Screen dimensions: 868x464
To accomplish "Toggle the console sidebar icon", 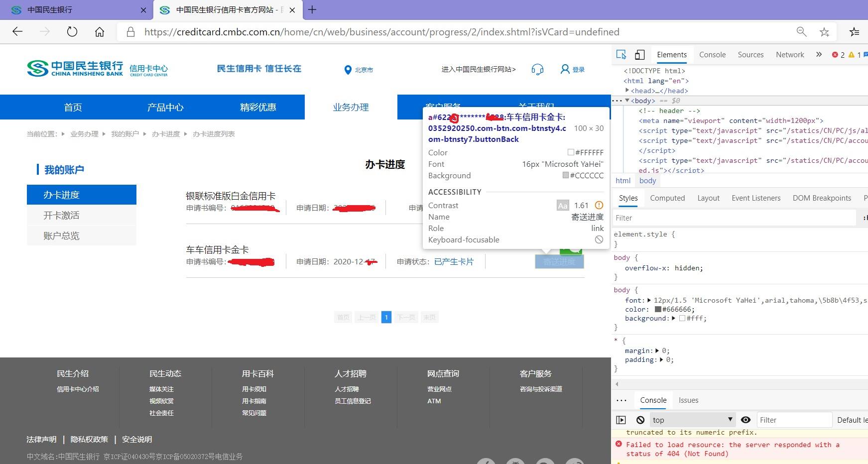I will point(621,420).
